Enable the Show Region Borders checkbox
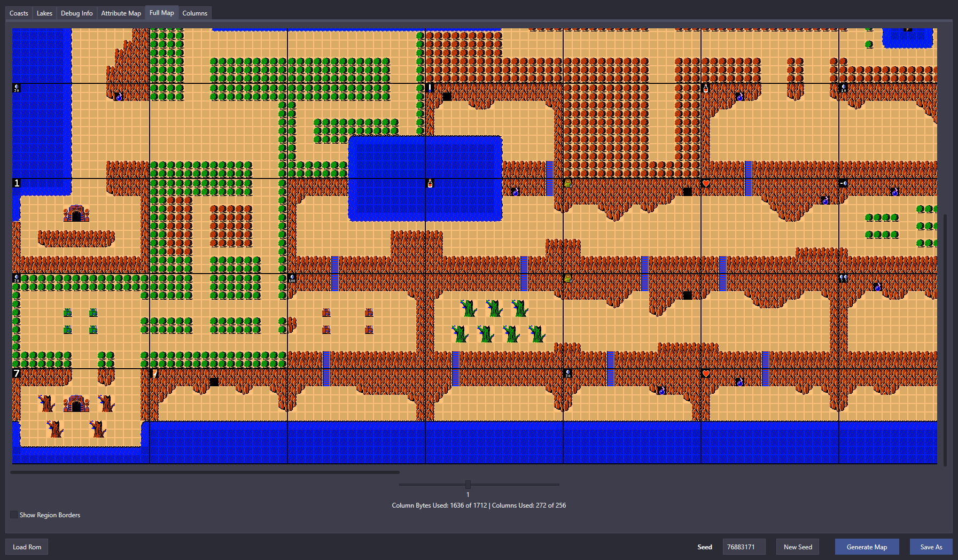This screenshot has width=958, height=560. [14, 515]
